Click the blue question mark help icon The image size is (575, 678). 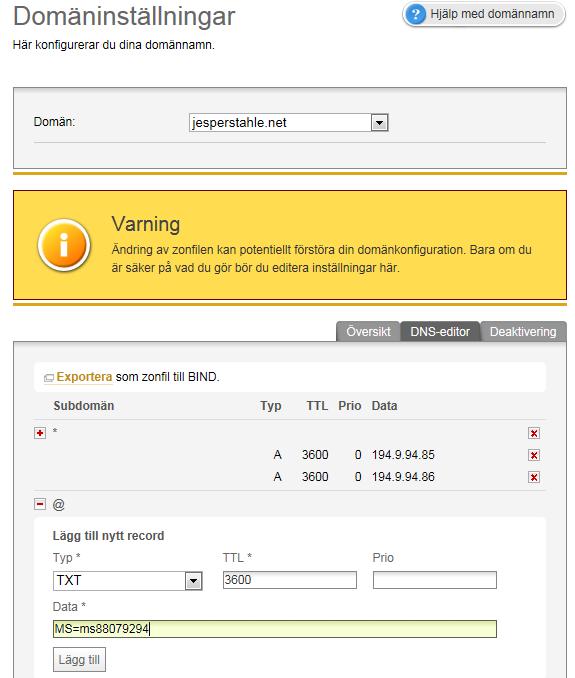pos(415,14)
